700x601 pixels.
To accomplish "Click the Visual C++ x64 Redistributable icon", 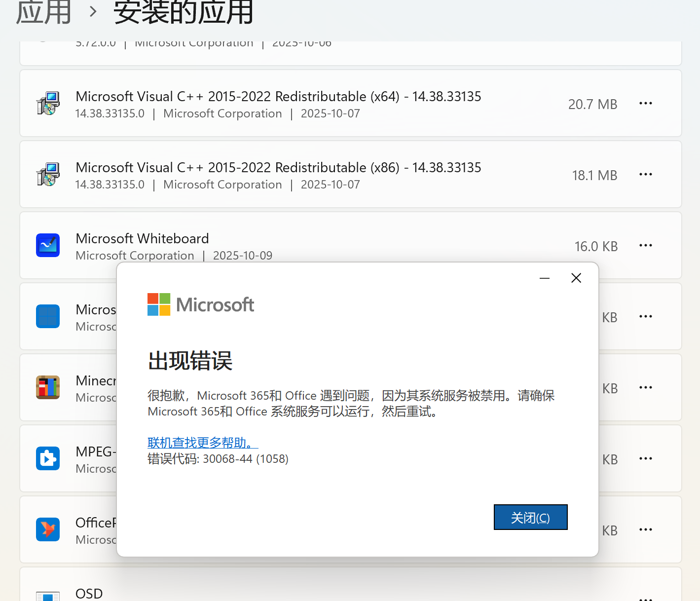I will pyautogui.click(x=48, y=103).
